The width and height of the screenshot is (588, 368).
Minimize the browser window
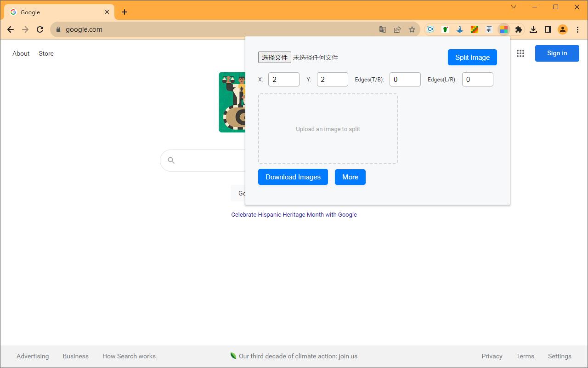click(535, 7)
